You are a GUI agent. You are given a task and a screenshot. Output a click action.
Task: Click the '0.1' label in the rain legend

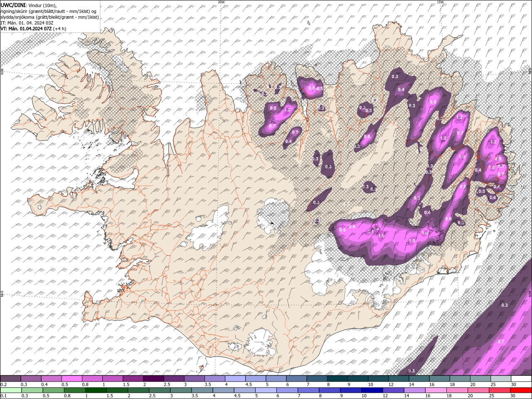point(3,396)
